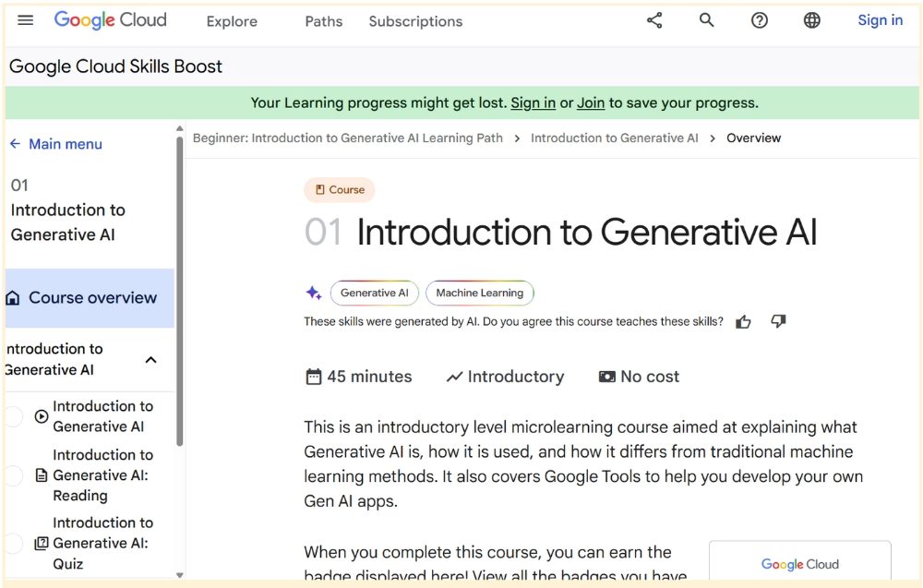Open the hamburger navigation menu
The image size is (923, 588).
[x=25, y=20]
